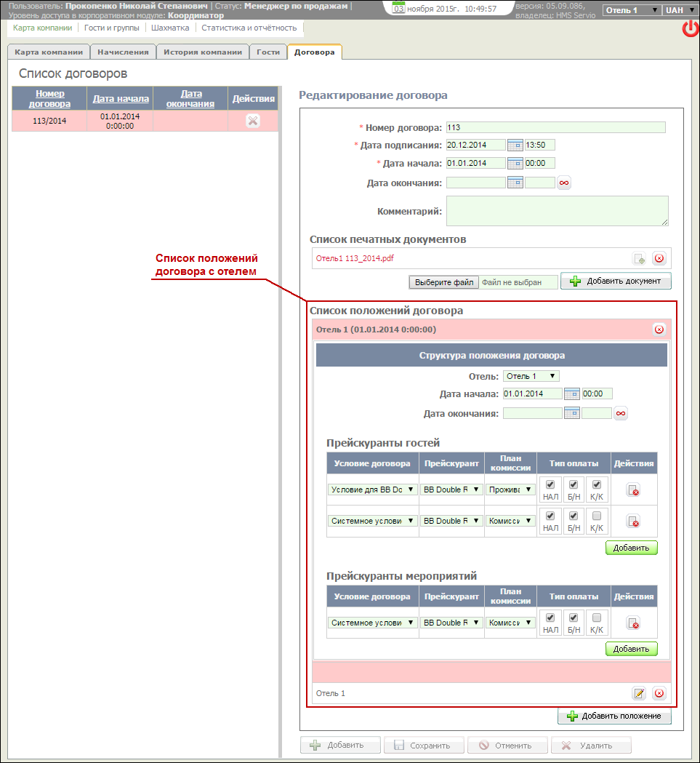Image resolution: width=700 pixels, height=763 pixels.
Task: Click infinity icon beside contract Дата окончания
Action: pyautogui.click(x=563, y=183)
